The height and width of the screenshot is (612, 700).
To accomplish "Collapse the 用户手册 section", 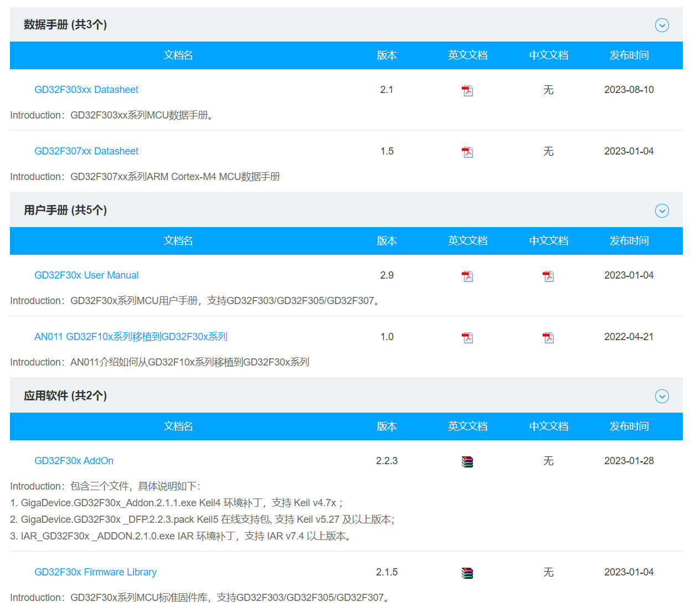I will click(x=662, y=210).
